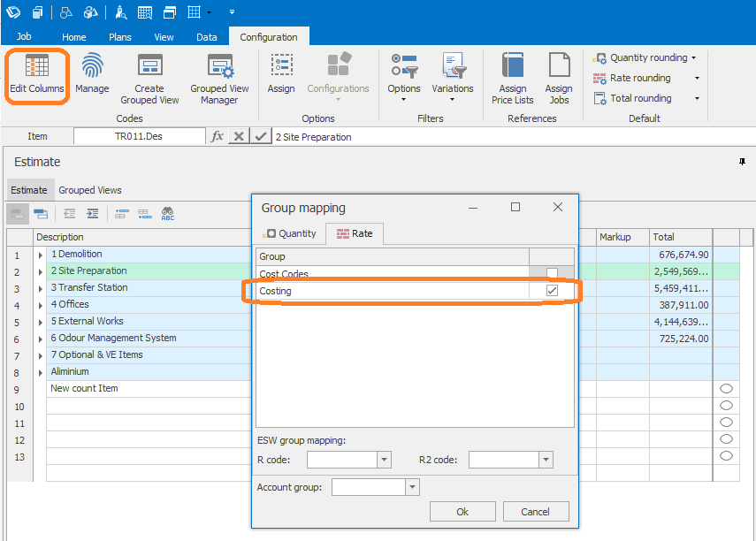Switch to the Quantity tab

coord(290,233)
